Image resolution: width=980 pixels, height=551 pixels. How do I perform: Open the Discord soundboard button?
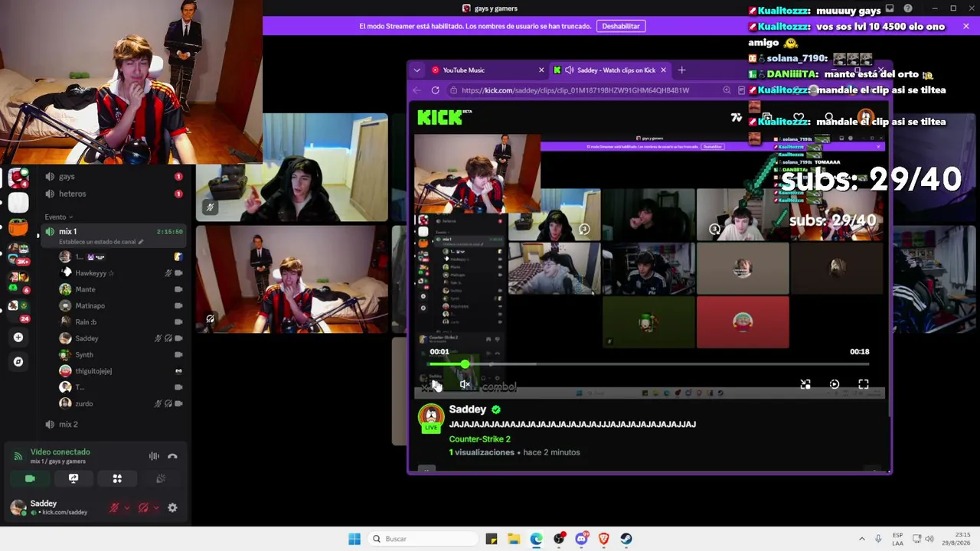(x=161, y=478)
